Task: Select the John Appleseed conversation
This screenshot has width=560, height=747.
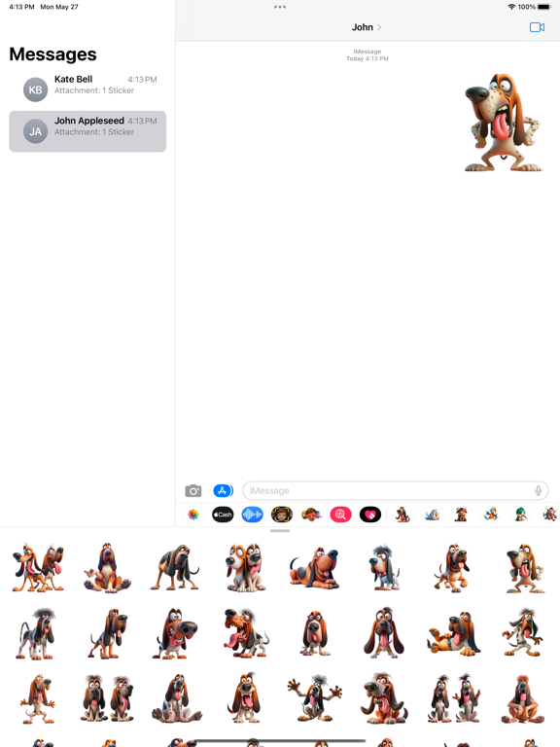Action: click(87, 131)
